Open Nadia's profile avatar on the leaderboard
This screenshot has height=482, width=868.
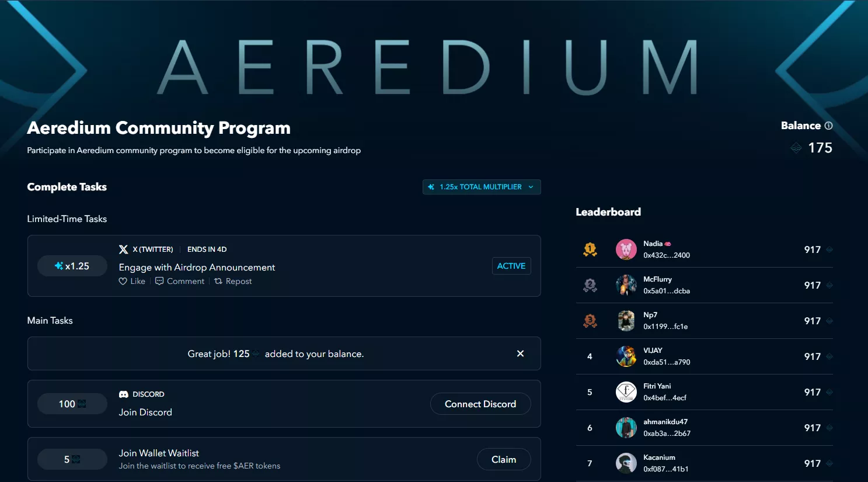(626, 249)
